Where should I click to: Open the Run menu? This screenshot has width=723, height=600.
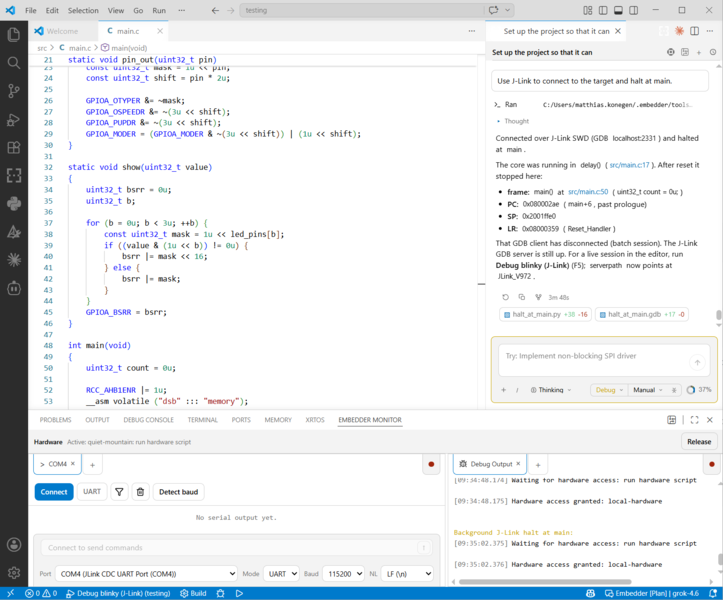[x=159, y=10]
